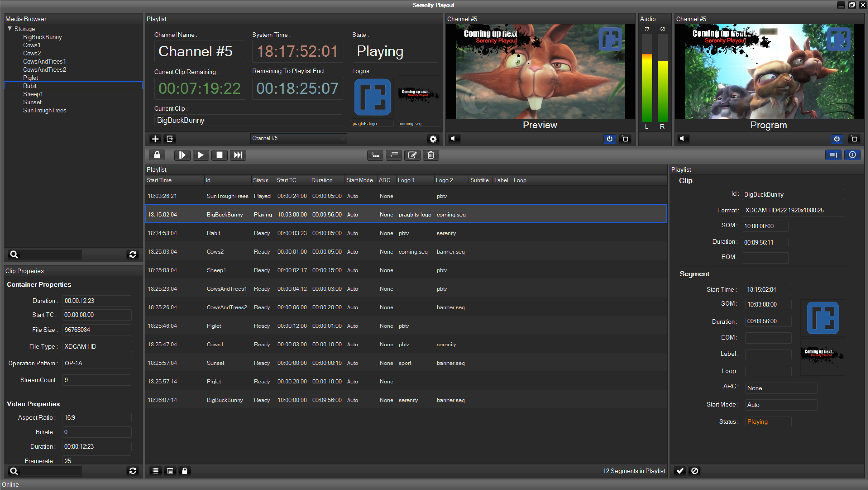Click the Status column header
This screenshot has height=490, width=868.
coord(263,180)
